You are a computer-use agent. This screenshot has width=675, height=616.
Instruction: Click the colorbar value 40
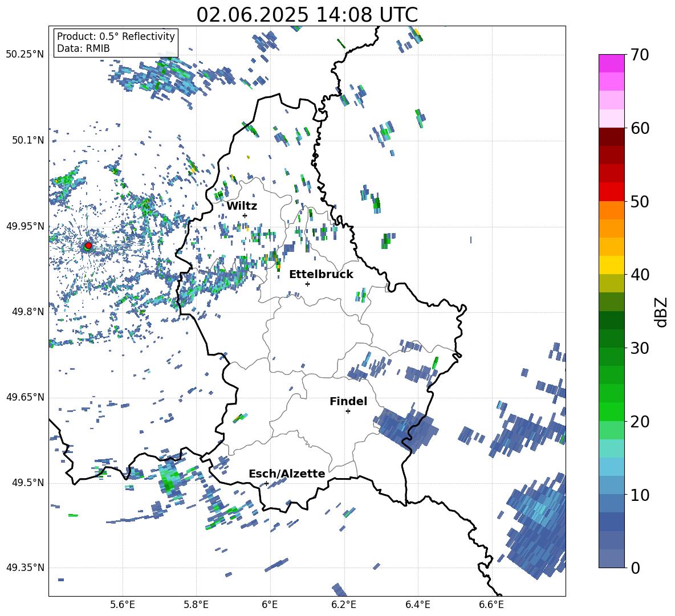coord(640,275)
